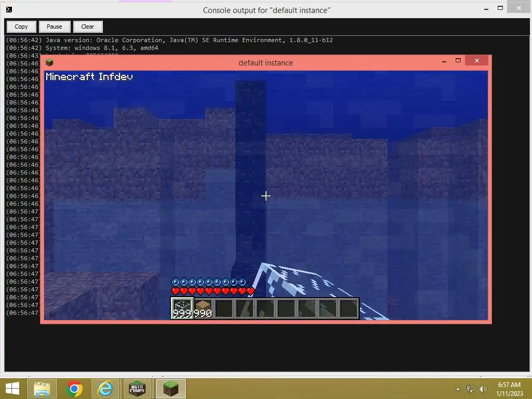Minimize the console output window
Screen dimensions: 532x399
pyautogui.click(x=486, y=9)
